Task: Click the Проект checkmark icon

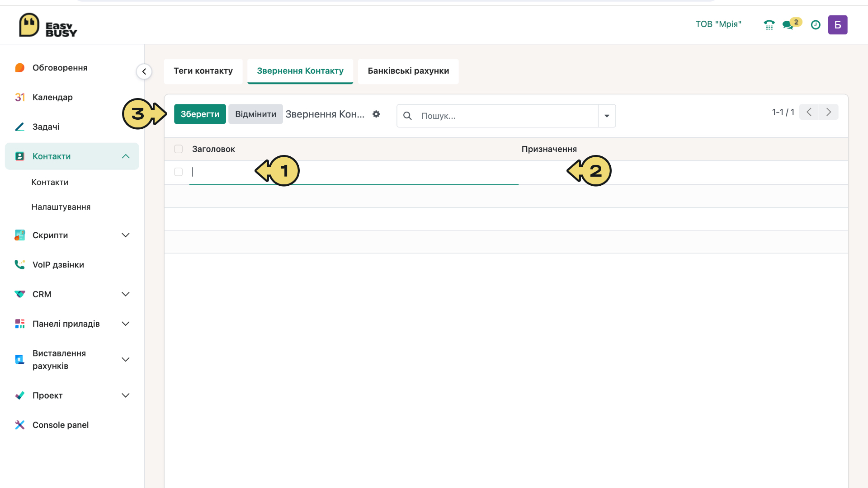Action: pyautogui.click(x=20, y=395)
